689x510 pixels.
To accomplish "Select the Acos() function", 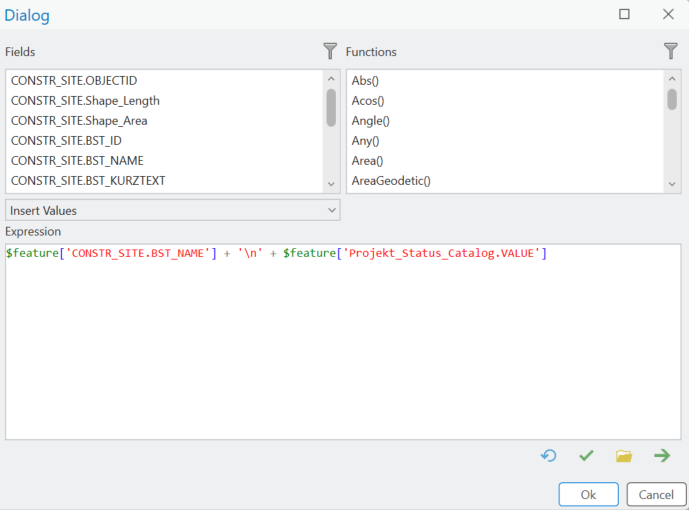I will pyautogui.click(x=505, y=101).
